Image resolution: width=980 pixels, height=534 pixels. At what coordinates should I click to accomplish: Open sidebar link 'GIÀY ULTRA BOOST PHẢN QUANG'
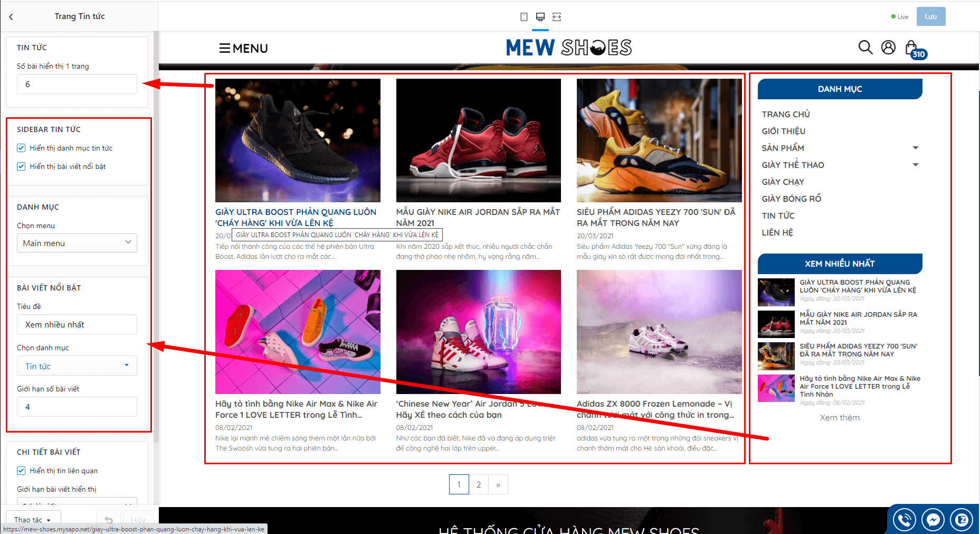(x=858, y=286)
